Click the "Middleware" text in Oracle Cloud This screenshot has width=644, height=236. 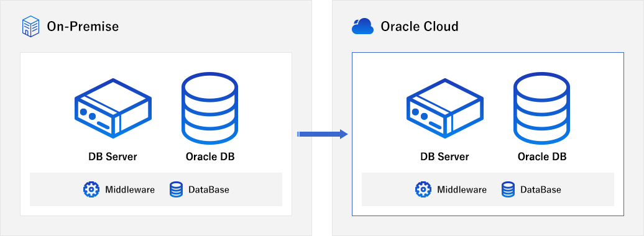pos(462,189)
